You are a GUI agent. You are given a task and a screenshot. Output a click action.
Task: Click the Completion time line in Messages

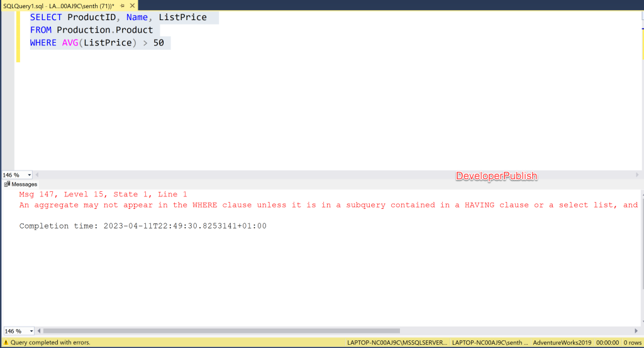(x=143, y=226)
